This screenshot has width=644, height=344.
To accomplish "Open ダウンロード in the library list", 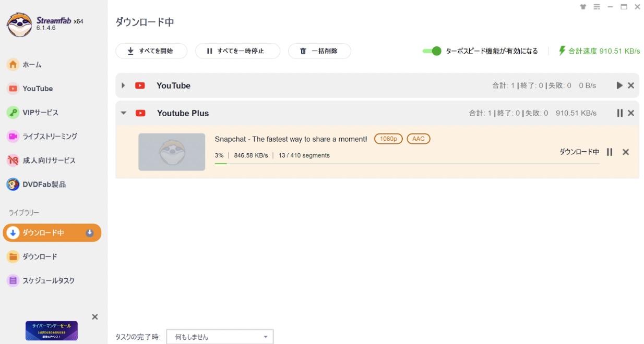I will point(40,256).
